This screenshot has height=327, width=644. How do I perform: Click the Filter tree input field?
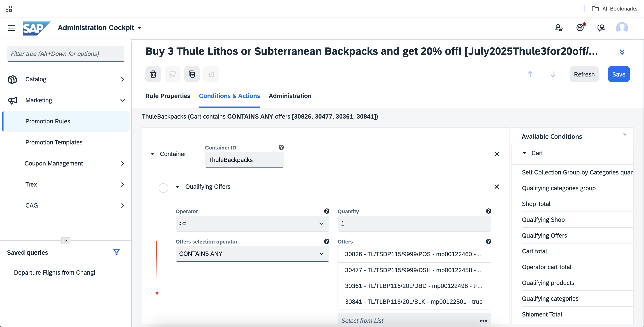click(x=66, y=53)
